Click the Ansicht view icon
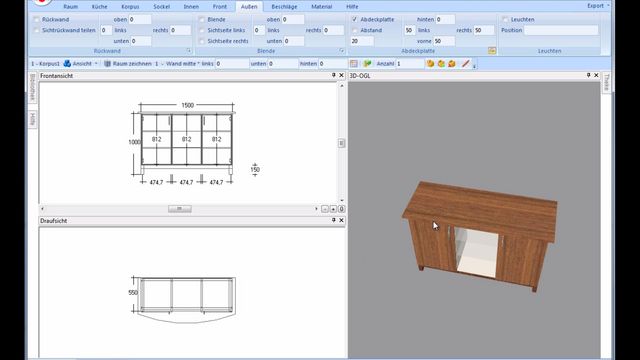This screenshot has height=360, width=640. coord(67,64)
